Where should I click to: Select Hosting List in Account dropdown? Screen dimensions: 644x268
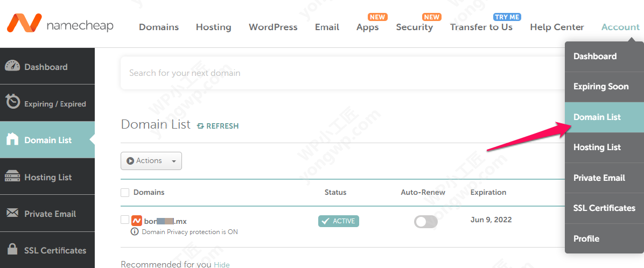[597, 147]
